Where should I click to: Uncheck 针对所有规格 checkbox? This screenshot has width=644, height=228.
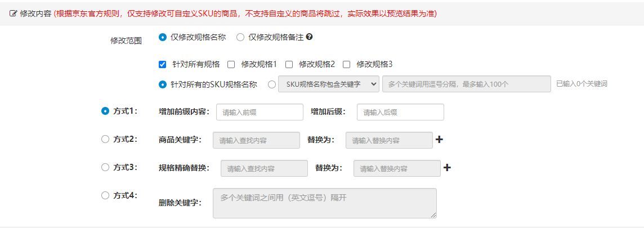[x=163, y=64]
